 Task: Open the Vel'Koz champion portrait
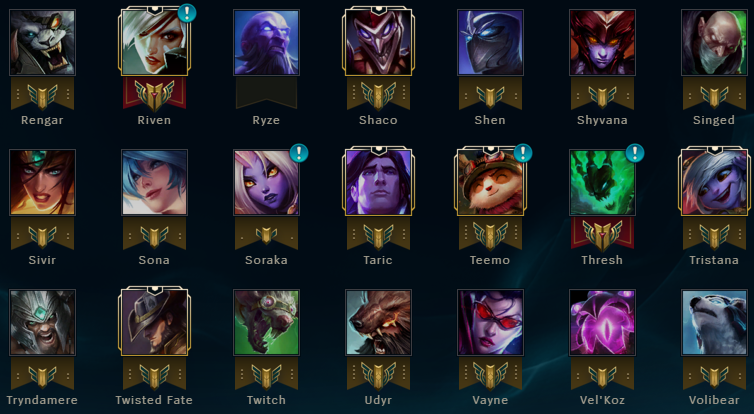pos(603,322)
